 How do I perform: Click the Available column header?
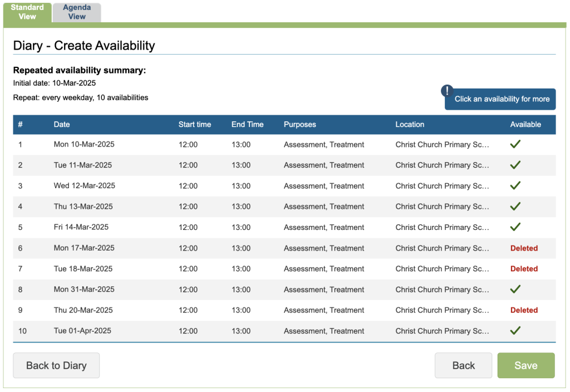(525, 125)
